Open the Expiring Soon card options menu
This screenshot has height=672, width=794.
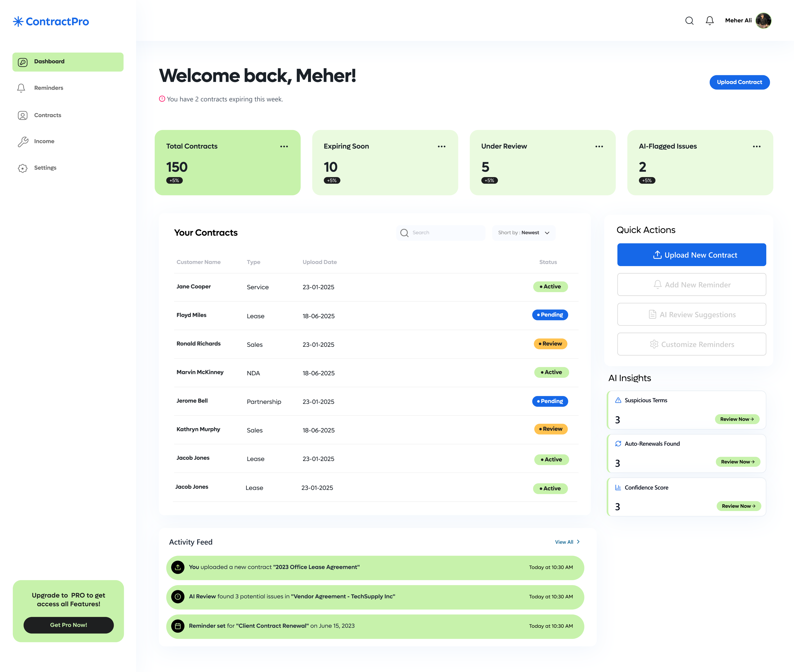click(441, 146)
